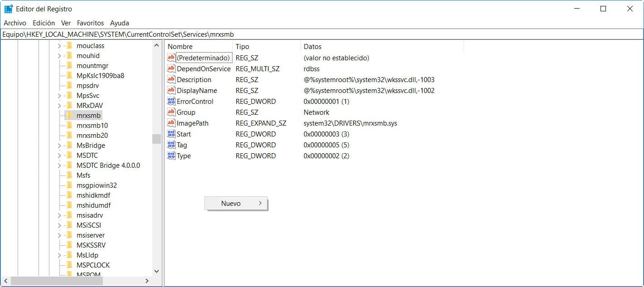Expand the MpsSvc tree node
644x287 pixels.
click(59, 96)
